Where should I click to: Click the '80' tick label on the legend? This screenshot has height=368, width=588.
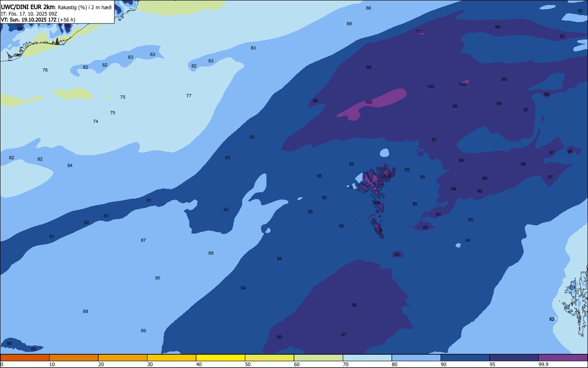pos(395,364)
